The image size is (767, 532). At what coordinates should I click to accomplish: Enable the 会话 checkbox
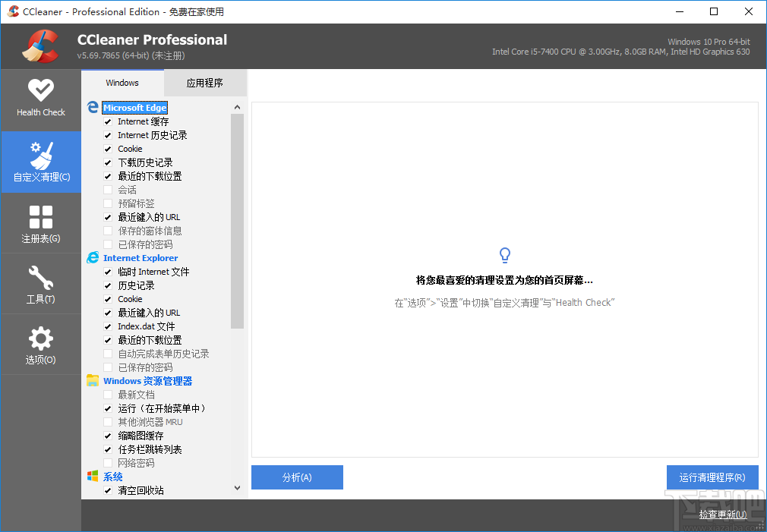(x=106, y=190)
